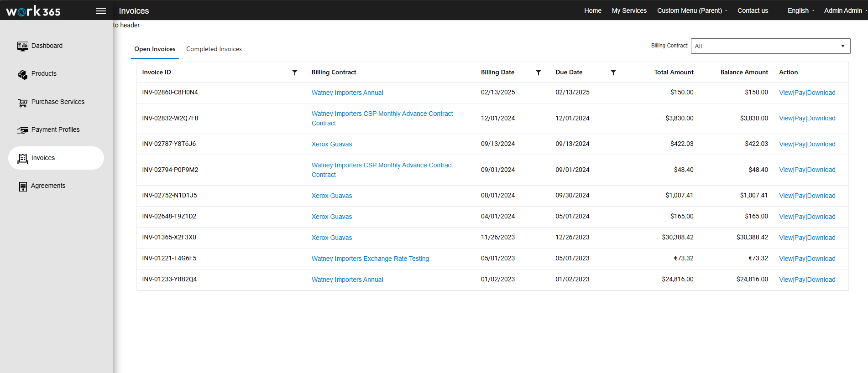Click the due date 09/30/2024
This screenshot has height=373, width=868.
pyautogui.click(x=572, y=195)
